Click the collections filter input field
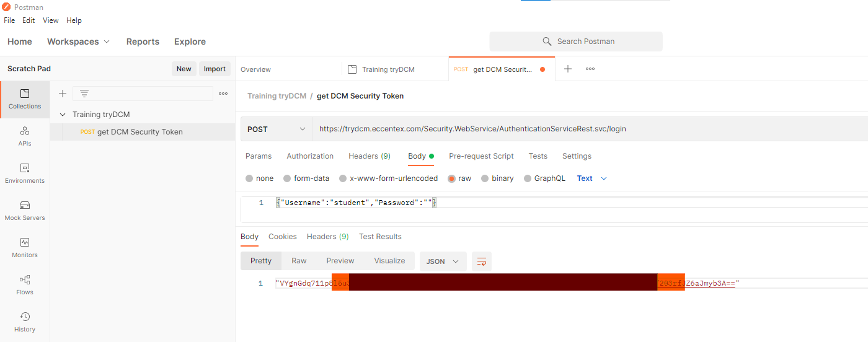Image resolution: width=868 pixels, height=342 pixels. [x=143, y=94]
